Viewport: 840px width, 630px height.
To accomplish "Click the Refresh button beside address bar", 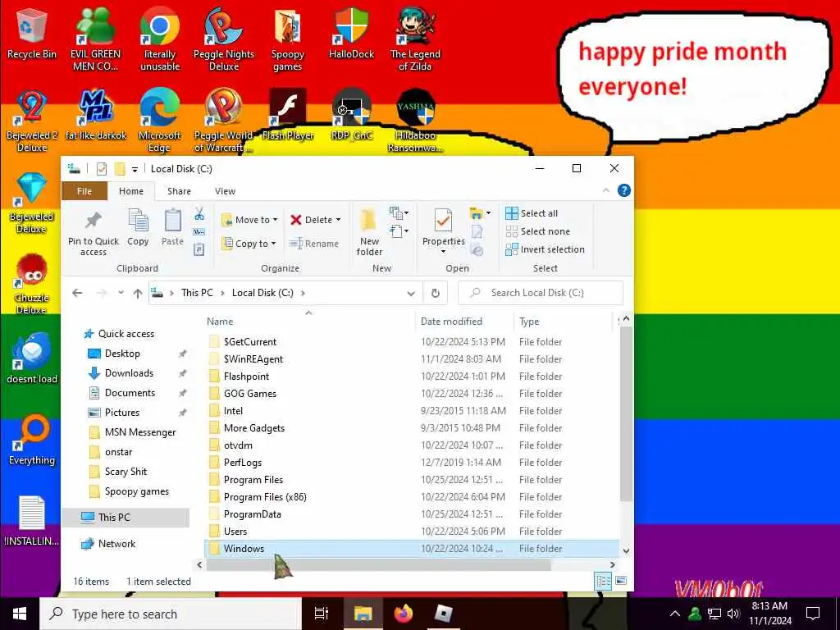I will [436, 293].
